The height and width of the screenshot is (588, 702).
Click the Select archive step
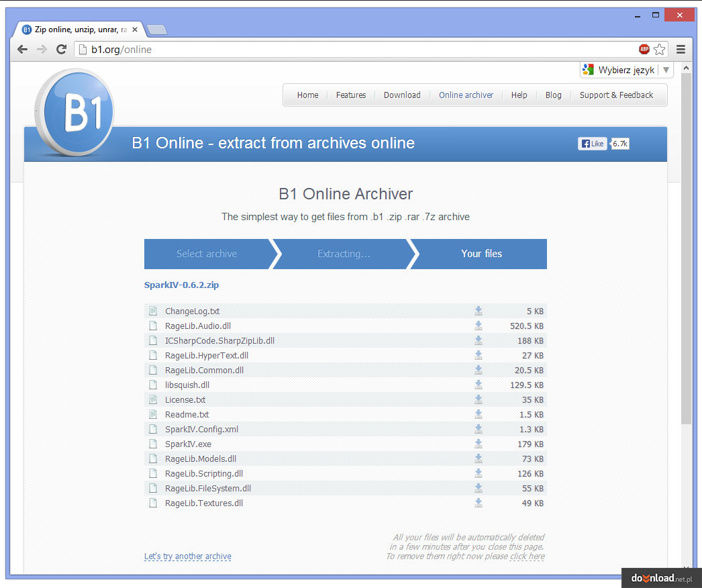[207, 254]
